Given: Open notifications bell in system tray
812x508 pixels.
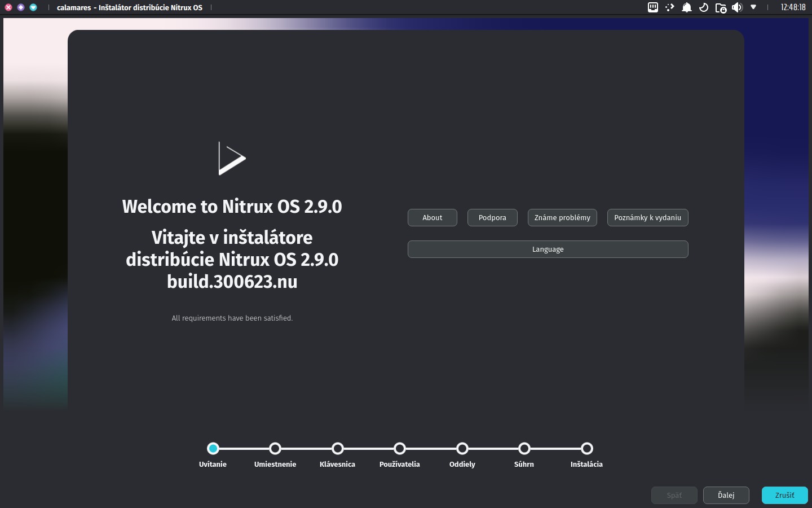Looking at the screenshot, I should click(x=686, y=7).
